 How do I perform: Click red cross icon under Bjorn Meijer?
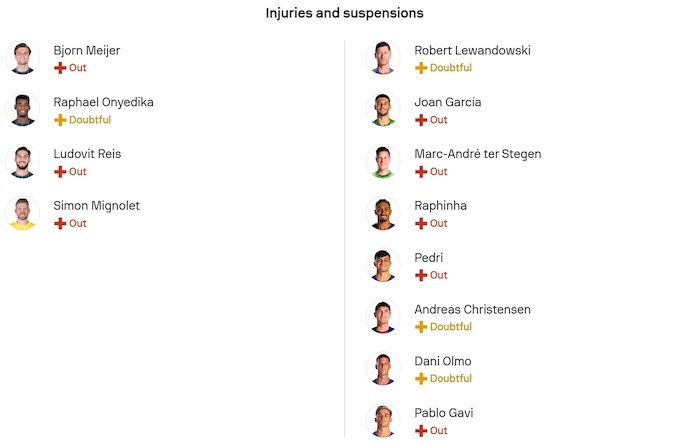click(x=60, y=68)
